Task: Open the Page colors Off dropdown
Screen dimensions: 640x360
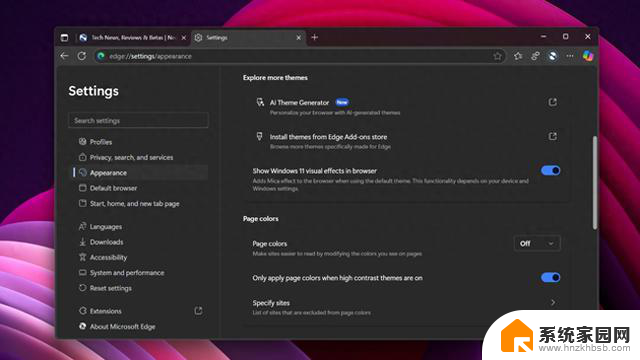Action: pyautogui.click(x=537, y=244)
